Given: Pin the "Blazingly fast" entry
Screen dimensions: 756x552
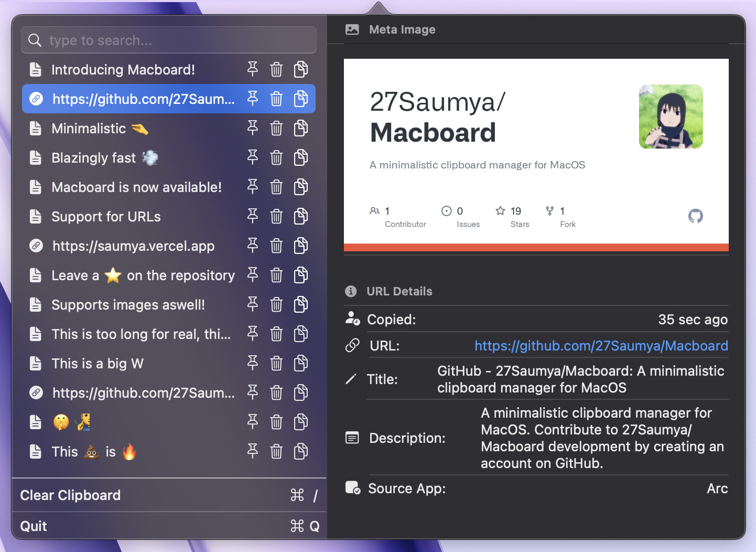Looking at the screenshot, I should coord(253,157).
